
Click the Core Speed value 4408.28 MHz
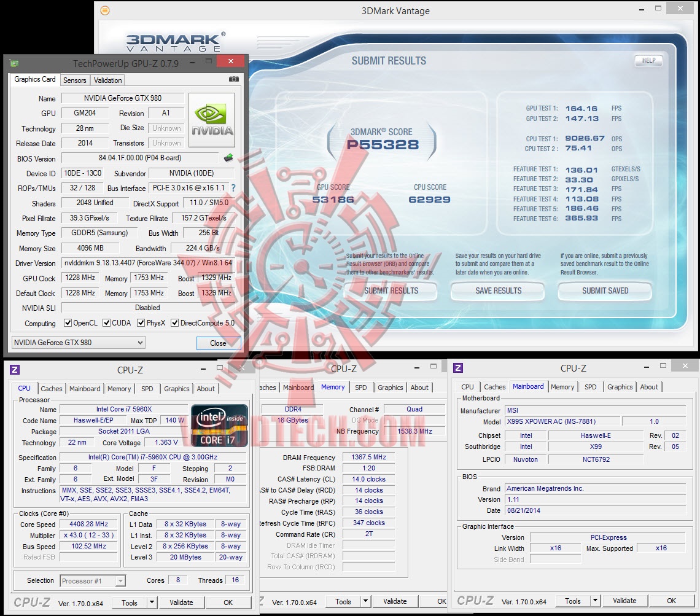(x=89, y=524)
